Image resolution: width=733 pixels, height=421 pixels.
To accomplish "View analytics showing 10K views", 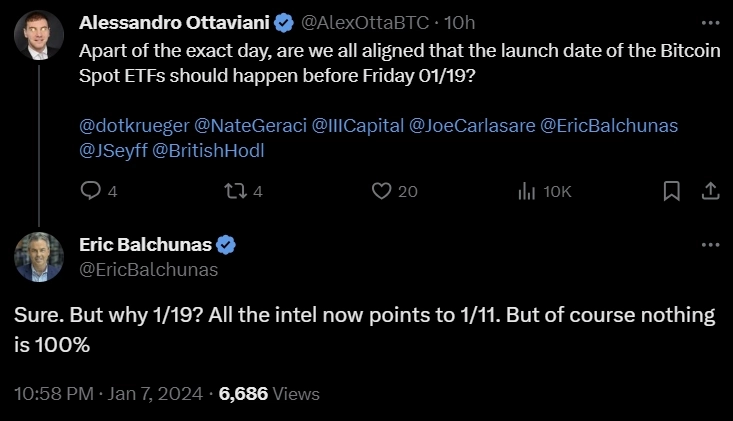I will pos(527,191).
